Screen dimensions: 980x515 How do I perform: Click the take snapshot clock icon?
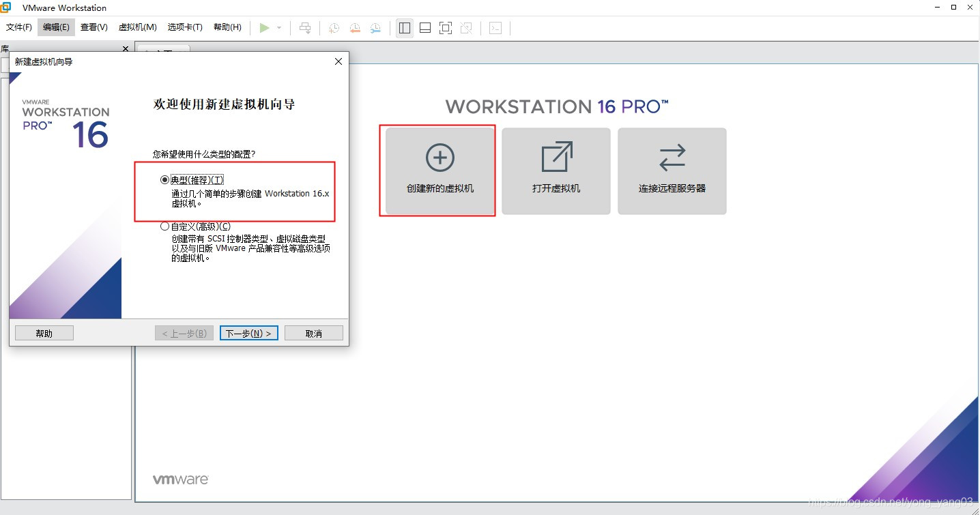click(334, 28)
